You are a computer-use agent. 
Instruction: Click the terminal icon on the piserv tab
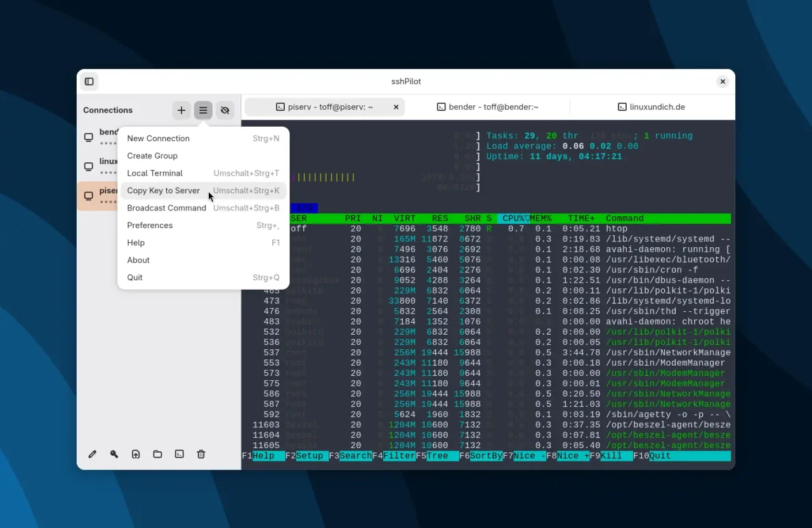click(280, 106)
